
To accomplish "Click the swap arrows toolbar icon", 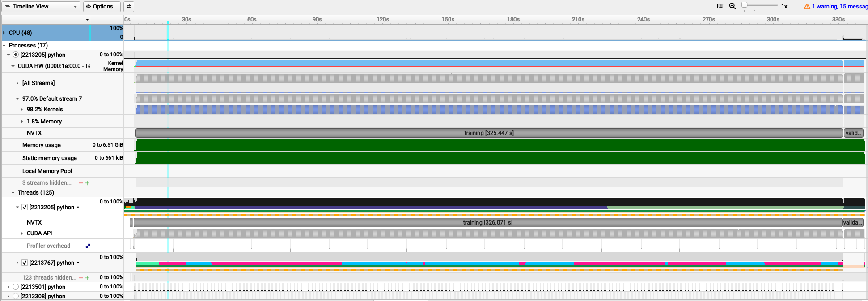I will [129, 7].
